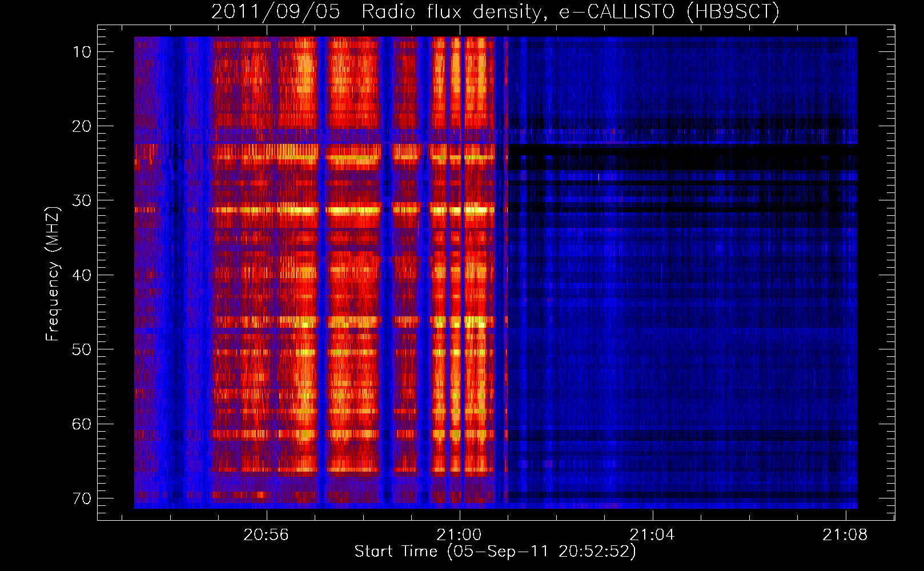Click the "20:56" time tick label
The height and width of the screenshot is (571, 924).
266,535
